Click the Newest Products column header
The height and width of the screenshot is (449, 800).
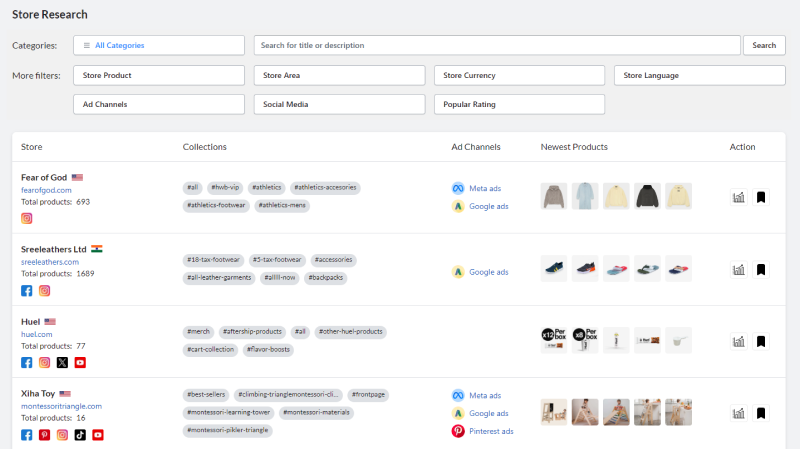click(574, 147)
